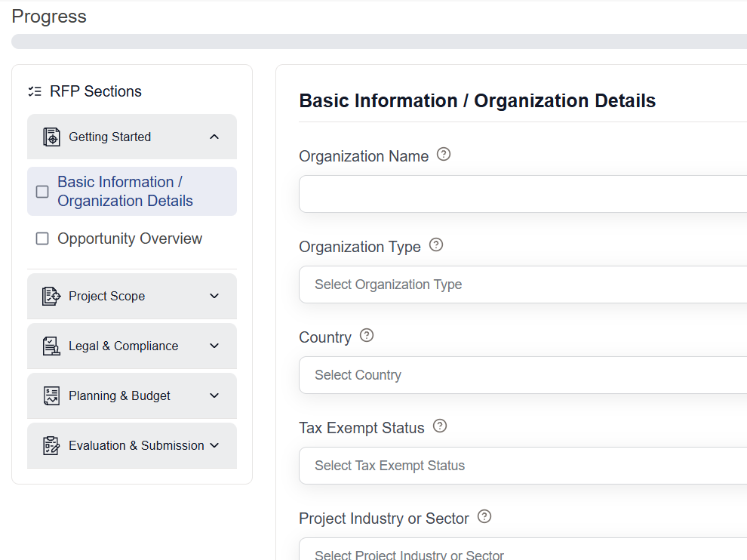Collapse Getting Started with the up chevron
This screenshot has height=560, width=747.
pos(214,137)
